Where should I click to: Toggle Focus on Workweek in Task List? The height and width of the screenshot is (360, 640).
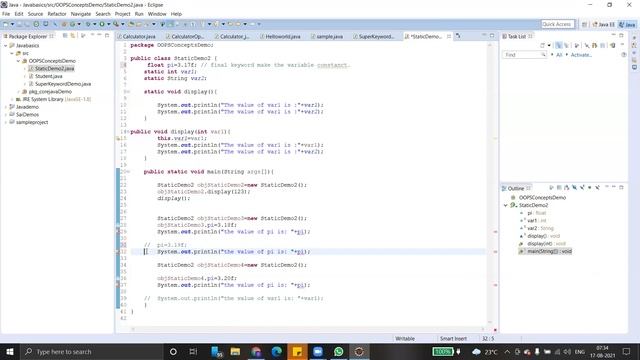pos(576,45)
